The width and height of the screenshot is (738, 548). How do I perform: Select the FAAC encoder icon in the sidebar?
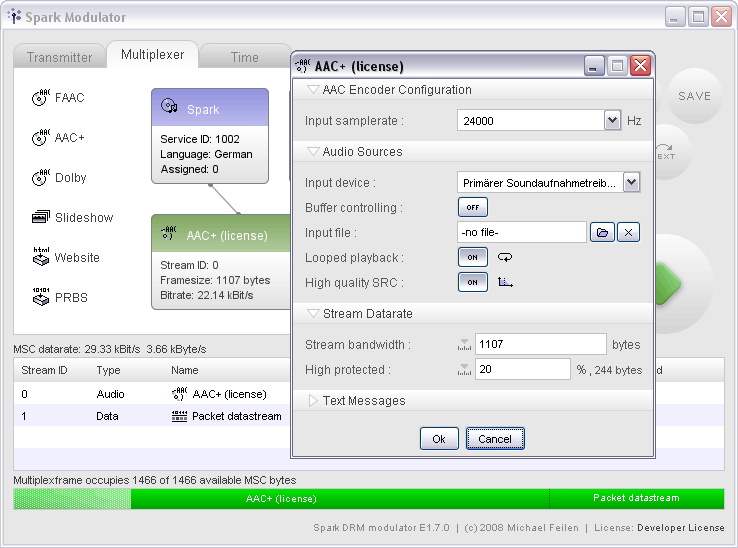(41, 97)
